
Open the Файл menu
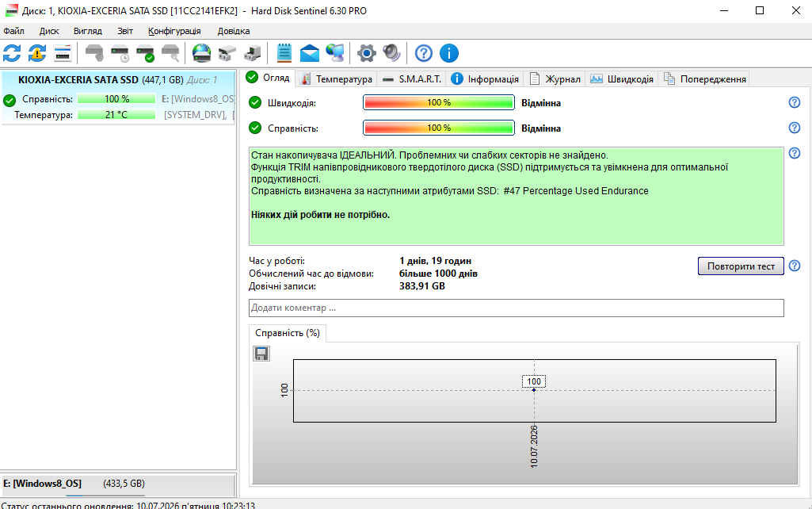pos(14,31)
